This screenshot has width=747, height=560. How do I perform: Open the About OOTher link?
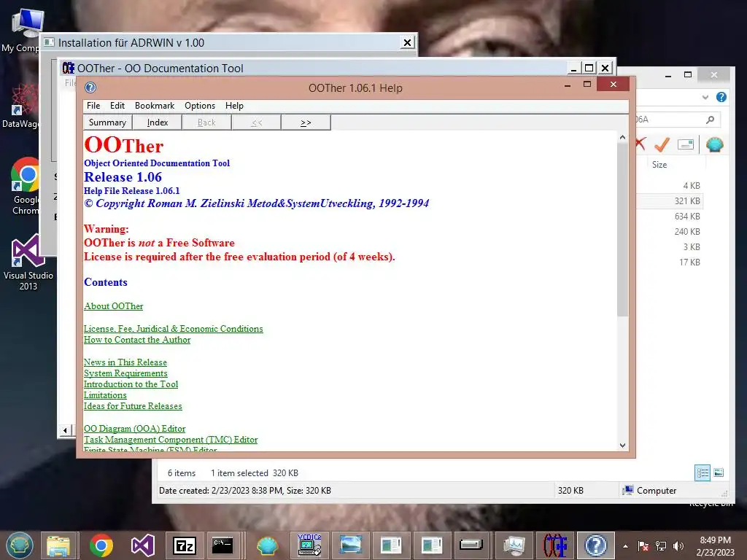click(x=113, y=306)
